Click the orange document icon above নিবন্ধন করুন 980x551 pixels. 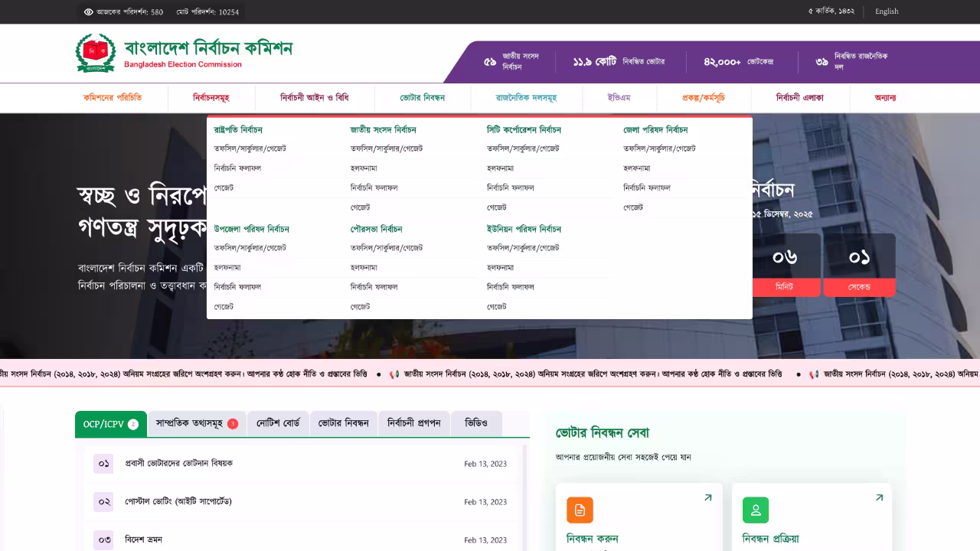click(x=580, y=510)
